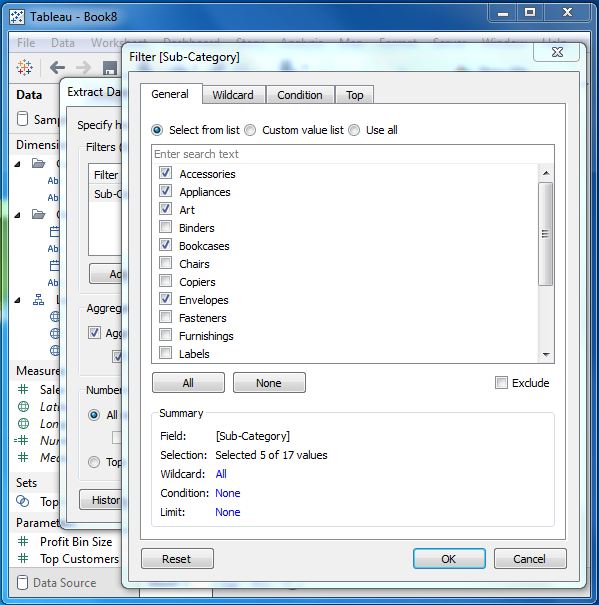The height and width of the screenshot is (605, 599).
Task: Click OK to confirm the filter
Action: [449, 559]
